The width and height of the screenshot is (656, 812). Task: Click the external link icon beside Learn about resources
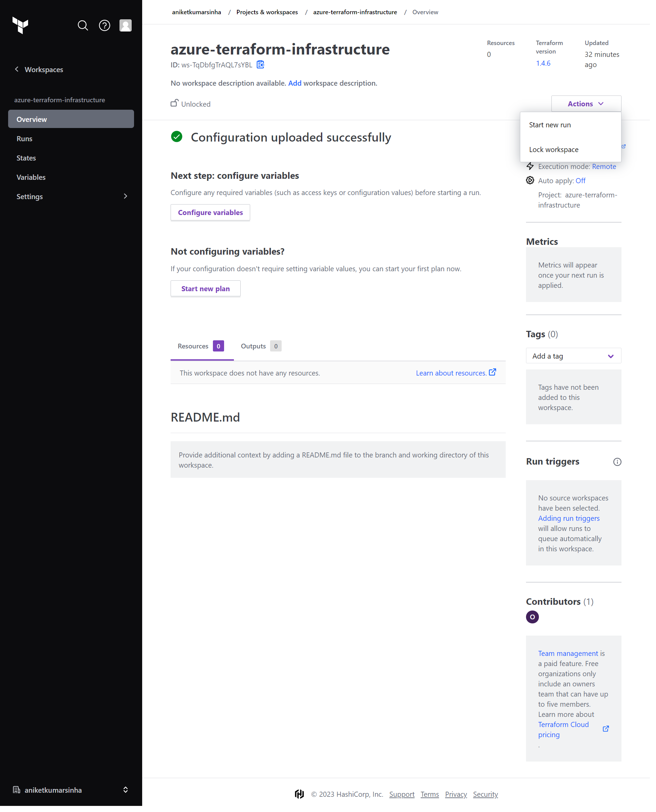click(x=497, y=376)
